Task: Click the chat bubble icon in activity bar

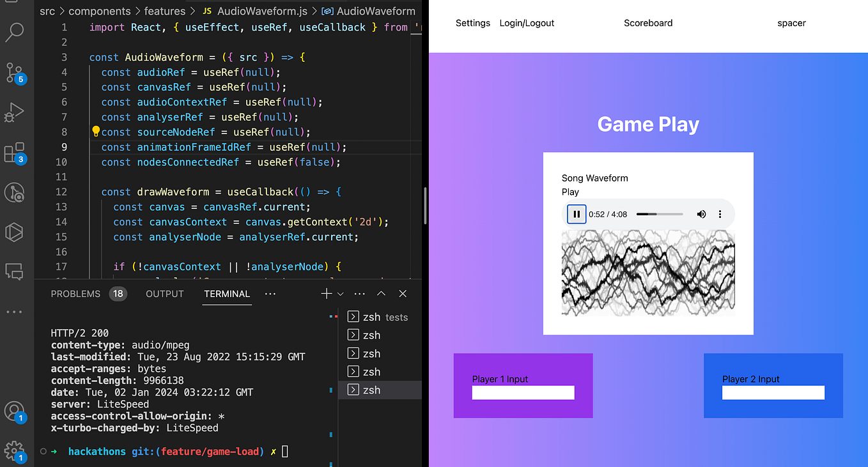Action: tap(14, 272)
